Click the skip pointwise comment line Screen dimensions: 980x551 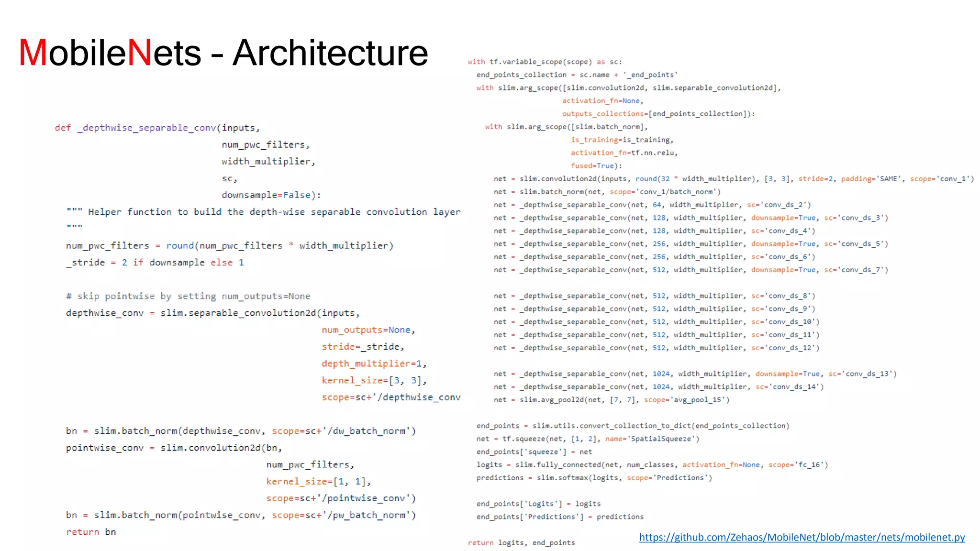click(188, 296)
